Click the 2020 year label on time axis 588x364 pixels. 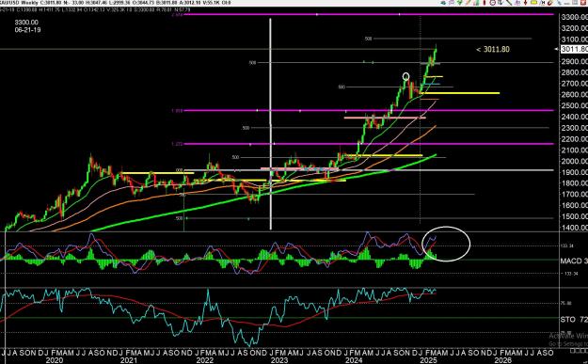coord(55,360)
